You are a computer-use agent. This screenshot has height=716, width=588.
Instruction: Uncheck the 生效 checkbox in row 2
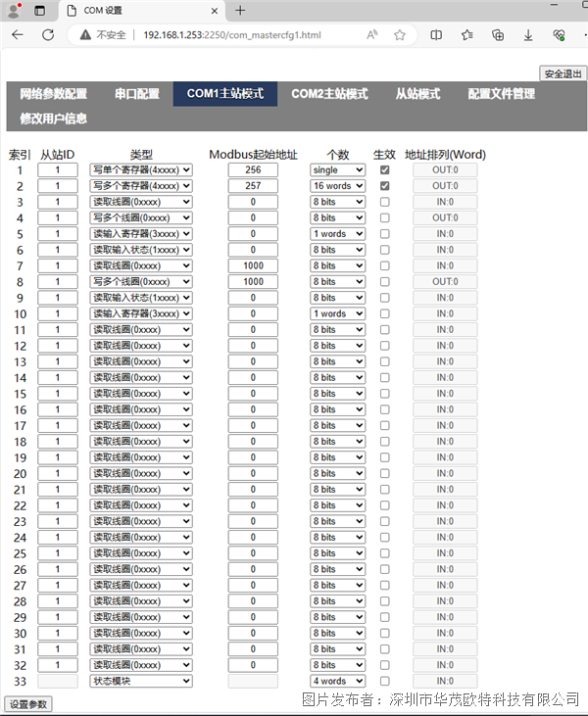(385, 186)
